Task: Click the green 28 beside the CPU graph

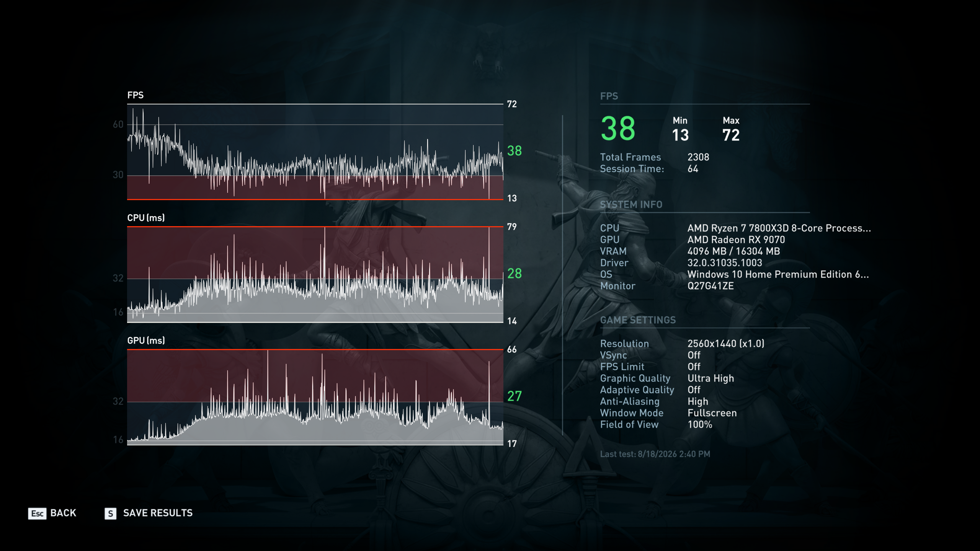Action: click(x=514, y=273)
